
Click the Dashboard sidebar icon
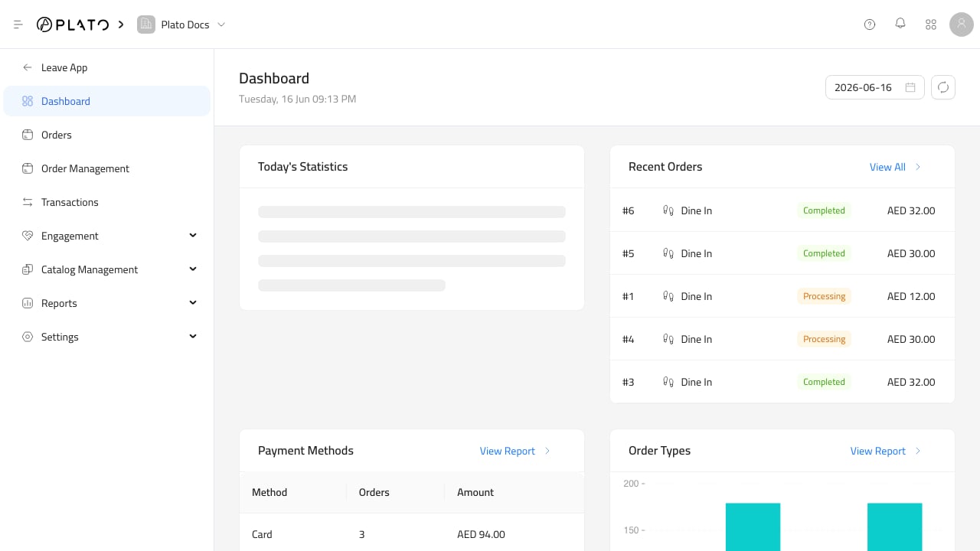coord(28,101)
